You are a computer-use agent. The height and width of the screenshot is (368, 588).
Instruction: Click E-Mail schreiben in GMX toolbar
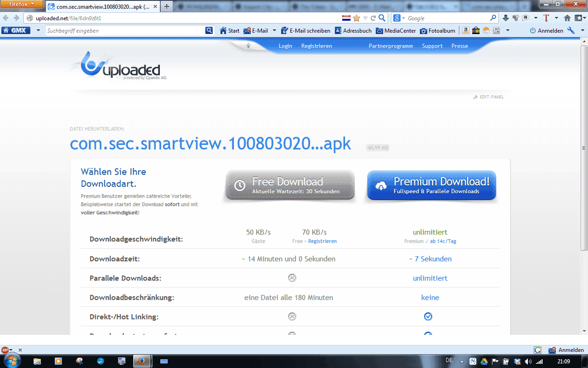(x=305, y=30)
